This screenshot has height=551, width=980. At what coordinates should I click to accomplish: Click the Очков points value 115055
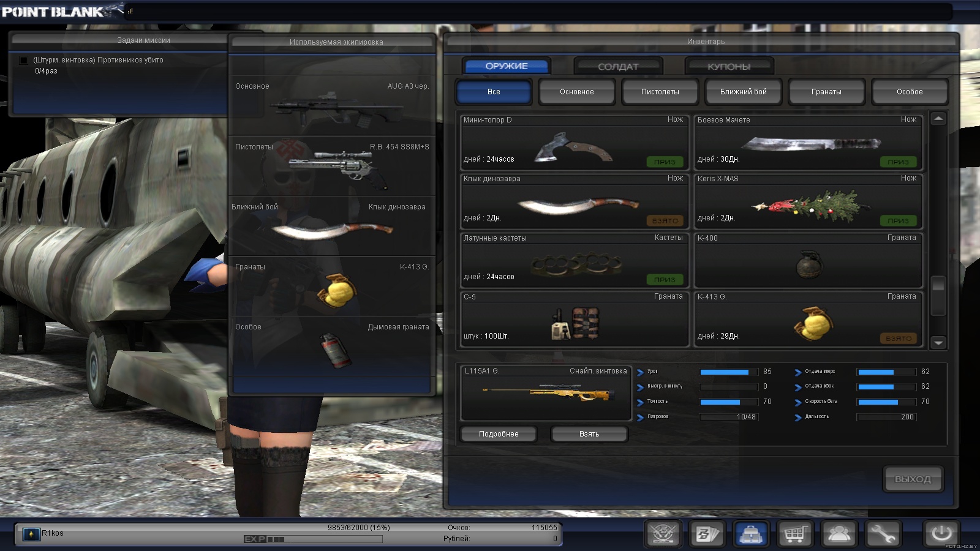545,528
